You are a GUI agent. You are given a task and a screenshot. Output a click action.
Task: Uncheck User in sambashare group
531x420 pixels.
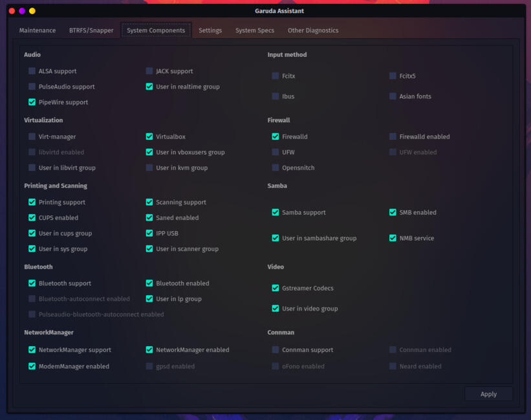coord(276,238)
